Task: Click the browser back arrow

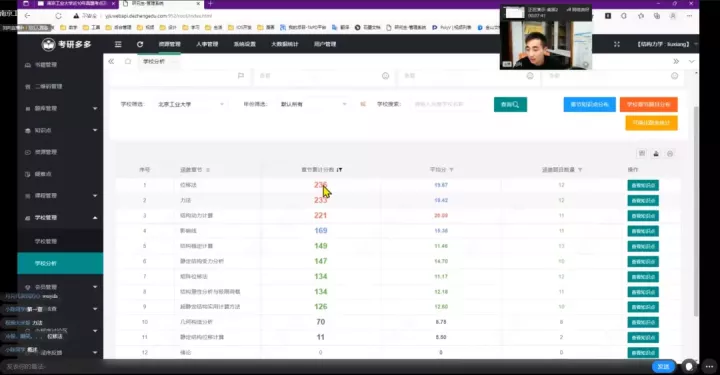Action: (x=28, y=16)
